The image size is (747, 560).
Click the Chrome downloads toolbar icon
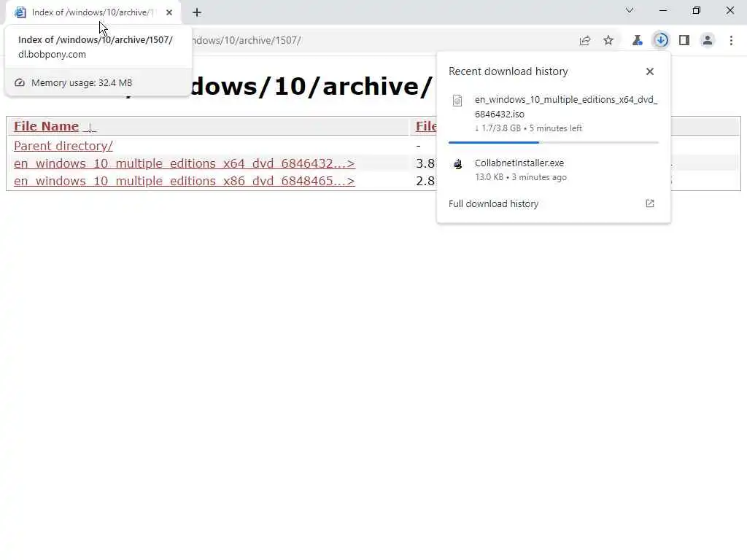[x=661, y=40]
